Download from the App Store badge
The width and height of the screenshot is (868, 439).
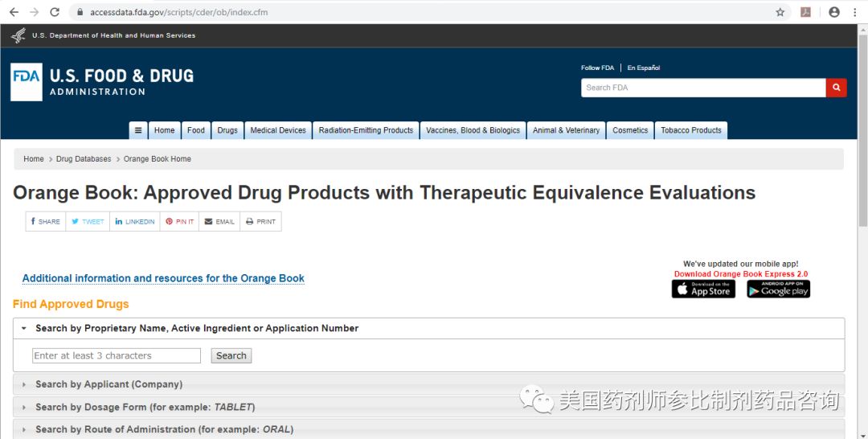(703, 289)
